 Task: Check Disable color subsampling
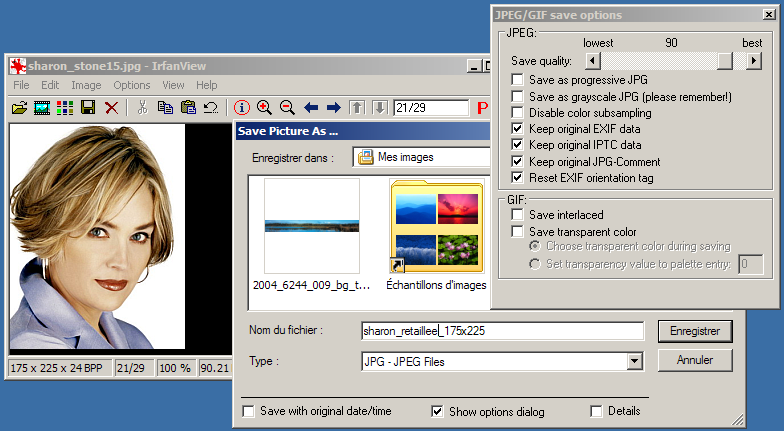pos(518,112)
